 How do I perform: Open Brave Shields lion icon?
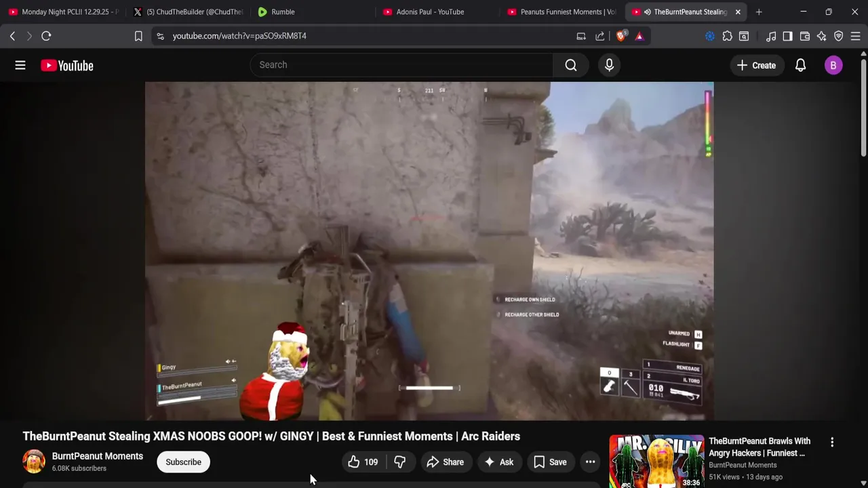point(620,36)
